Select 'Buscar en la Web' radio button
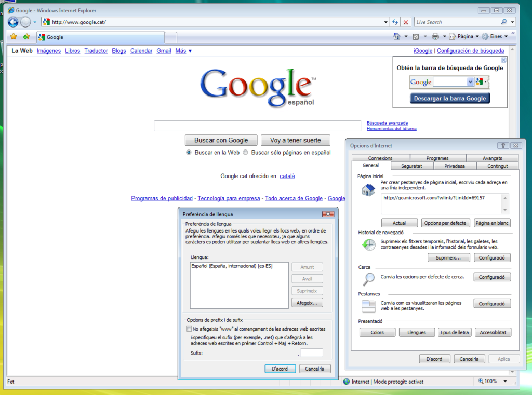532x395 pixels. (x=189, y=153)
